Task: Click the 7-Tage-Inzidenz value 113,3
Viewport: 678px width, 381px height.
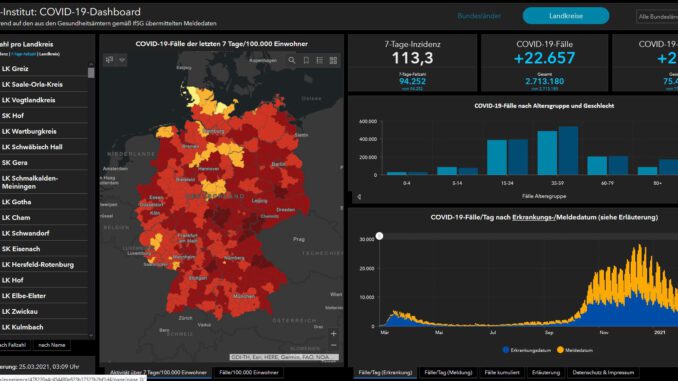Action: point(413,58)
